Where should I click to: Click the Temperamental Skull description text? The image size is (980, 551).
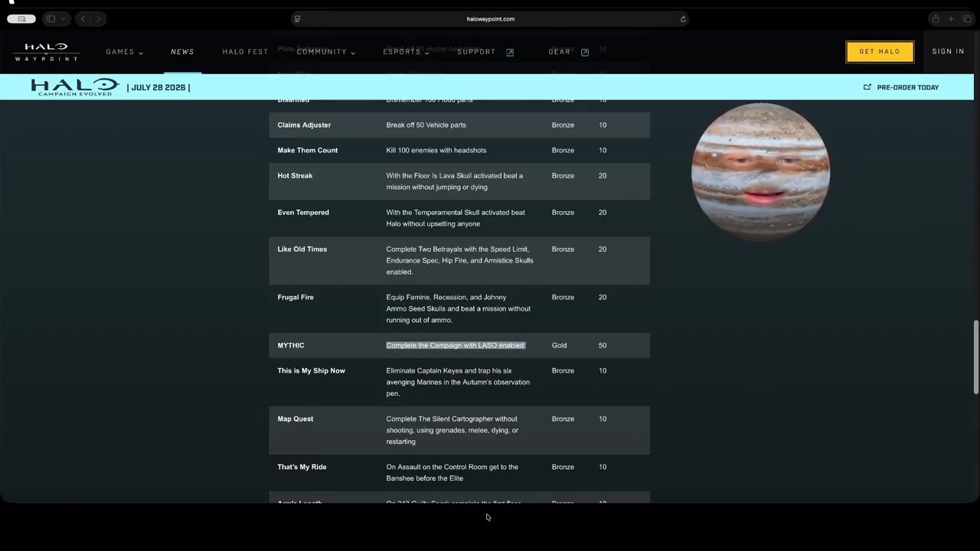[x=456, y=218]
